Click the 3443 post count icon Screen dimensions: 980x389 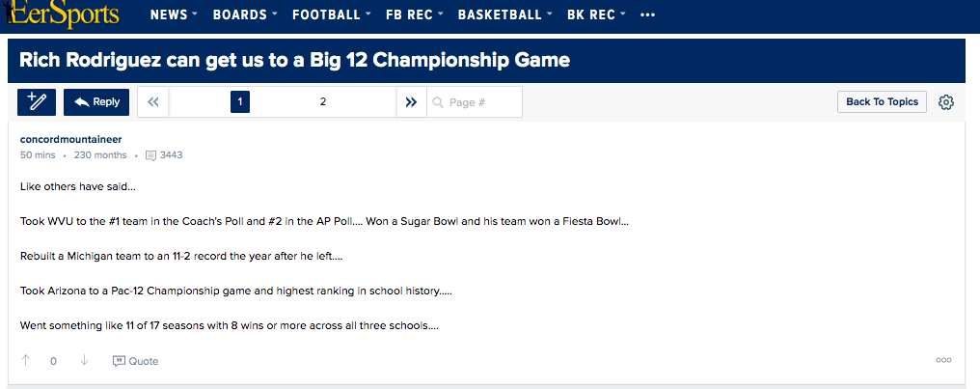[150, 155]
